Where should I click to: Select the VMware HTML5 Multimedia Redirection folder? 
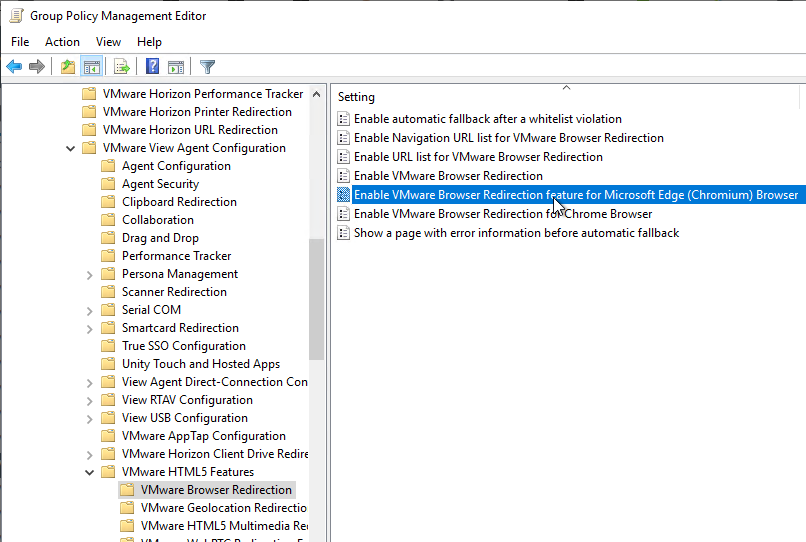[224, 526]
